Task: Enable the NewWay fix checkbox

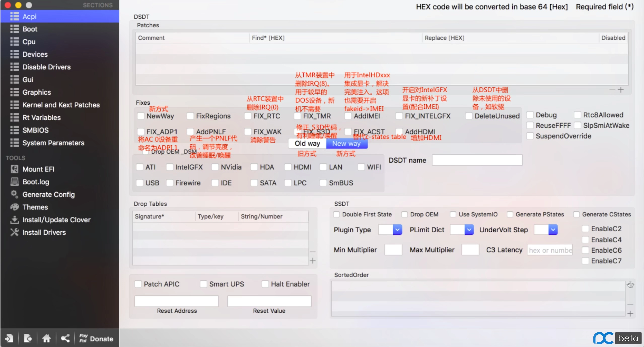Action: (140, 116)
